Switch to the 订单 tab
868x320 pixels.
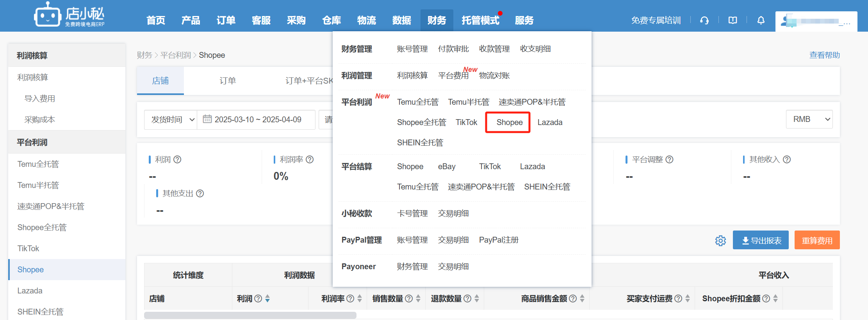(x=228, y=80)
